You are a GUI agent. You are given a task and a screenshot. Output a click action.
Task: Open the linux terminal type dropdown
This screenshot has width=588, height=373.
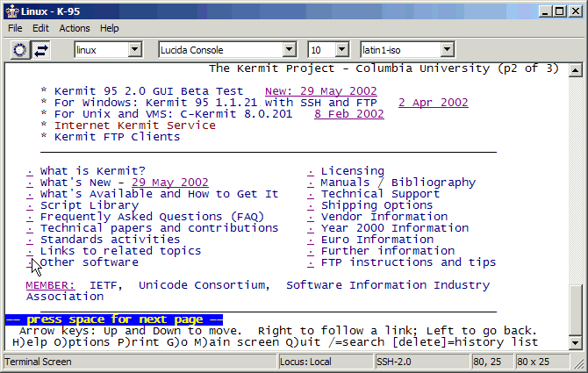click(134, 50)
